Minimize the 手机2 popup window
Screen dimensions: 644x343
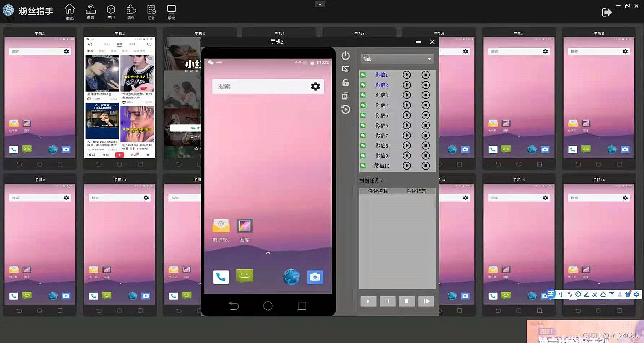point(418,42)
